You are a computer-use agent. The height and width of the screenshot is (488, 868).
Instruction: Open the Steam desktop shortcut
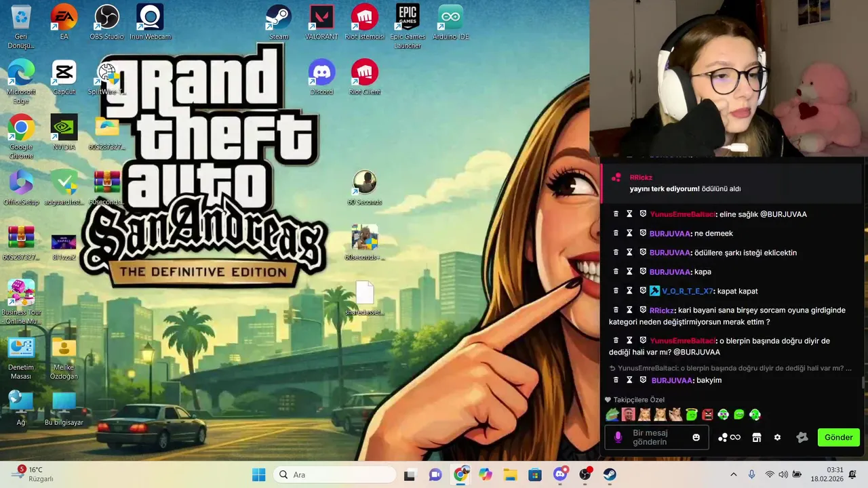(279, 22)
